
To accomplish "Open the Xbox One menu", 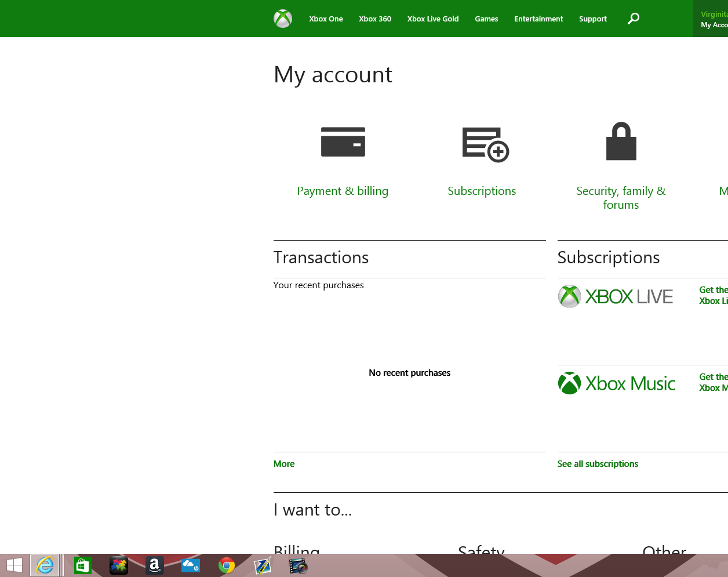I will (326, 19).
